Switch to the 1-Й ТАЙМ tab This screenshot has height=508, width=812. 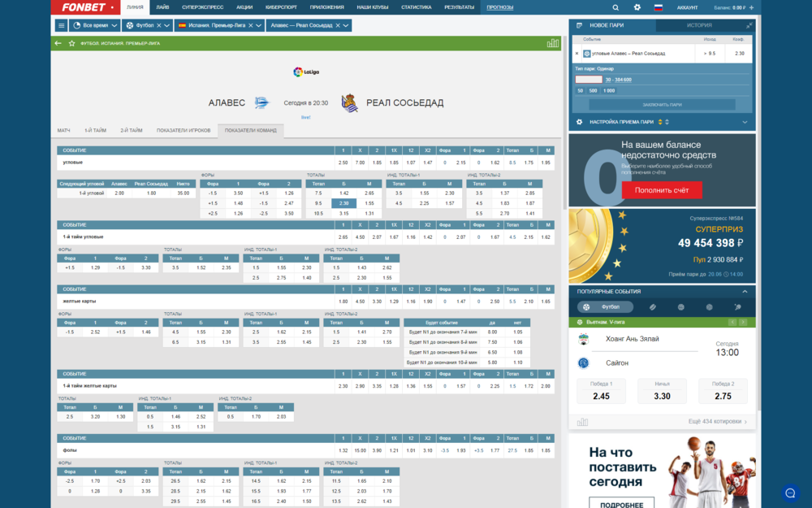coord(95,131)
